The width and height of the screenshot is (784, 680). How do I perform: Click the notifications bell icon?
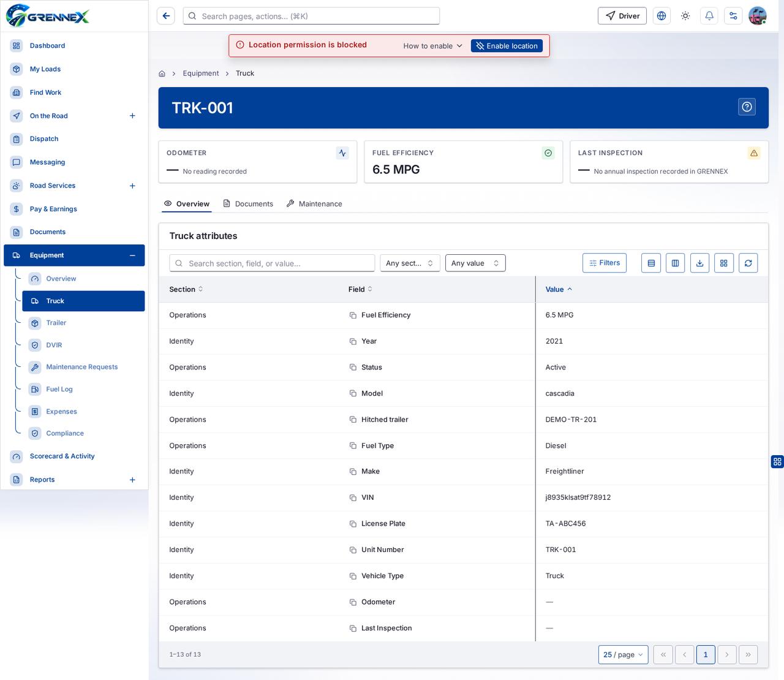709,16
